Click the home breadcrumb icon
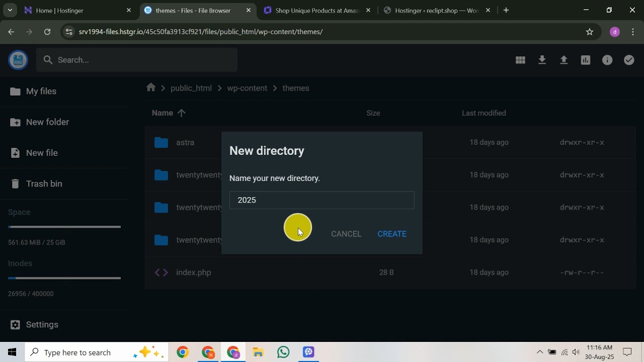The image size is (644, 362). tap(151, 87)
